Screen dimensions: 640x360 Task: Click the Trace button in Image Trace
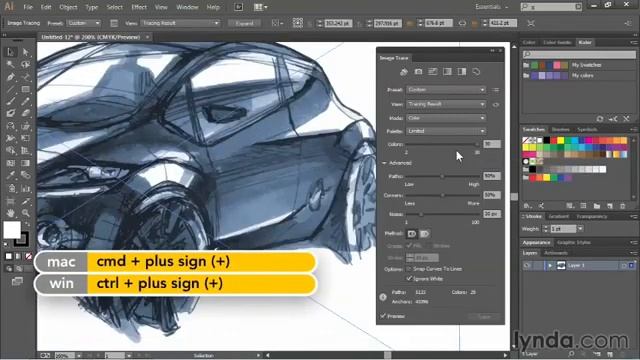(x=484, y=317)
